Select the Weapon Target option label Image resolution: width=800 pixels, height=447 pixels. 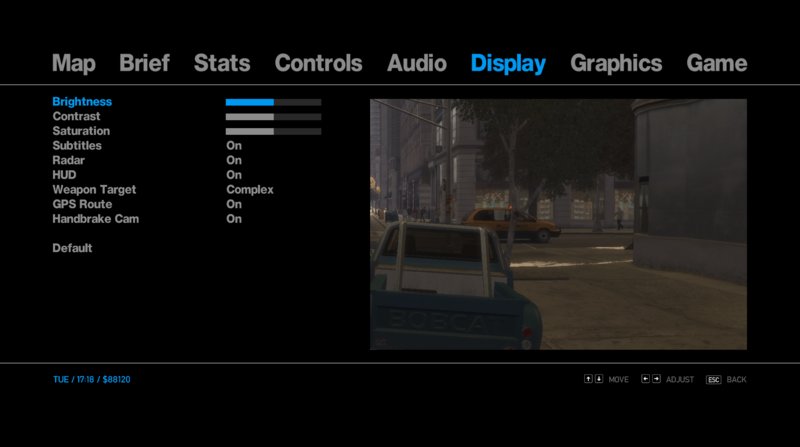[x=94, y=190]
